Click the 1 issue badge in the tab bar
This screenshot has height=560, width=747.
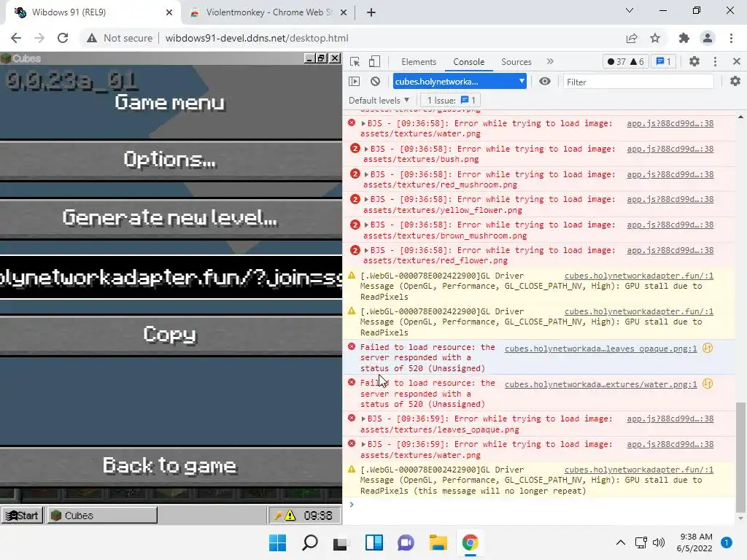point(664,61)
